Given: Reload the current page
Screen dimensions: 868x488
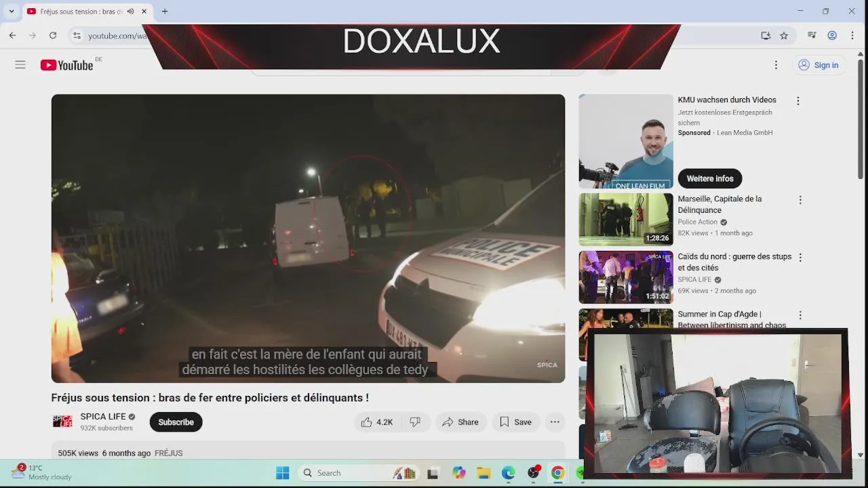Looking at the screenshot, I should tap(52, 35).
